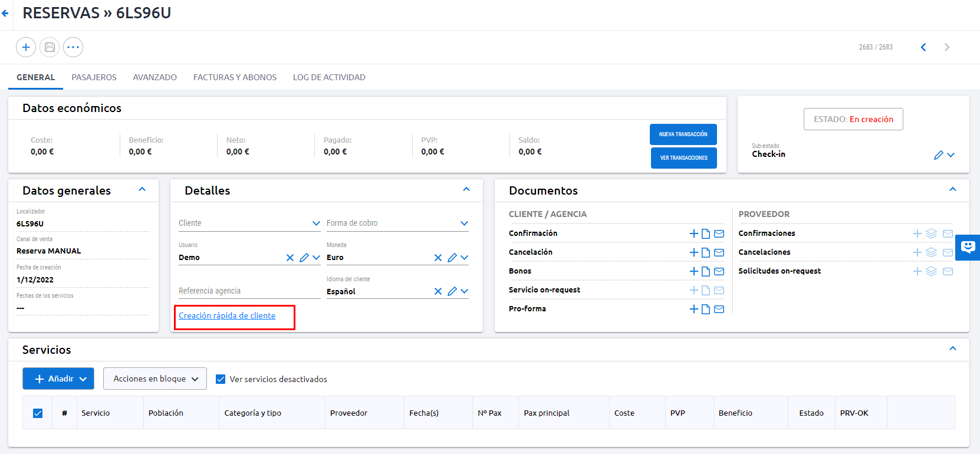Toggle the select-all services header checkbox
980x454 pixels.
(x=38, y=413)
